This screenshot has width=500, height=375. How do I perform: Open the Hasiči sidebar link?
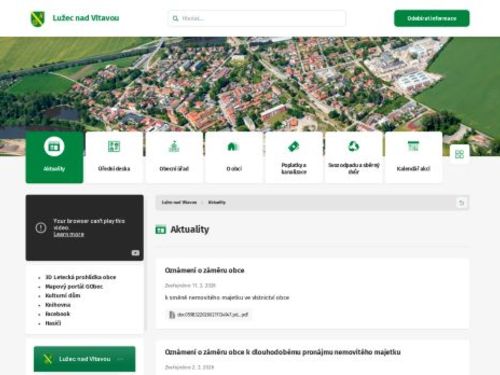(53, 323)
